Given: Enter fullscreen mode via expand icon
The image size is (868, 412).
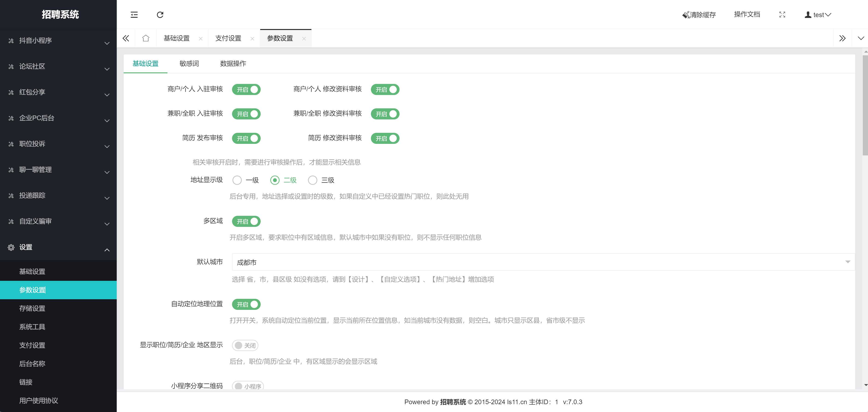Looking at the screenshot, I should (x=782, y=15).
